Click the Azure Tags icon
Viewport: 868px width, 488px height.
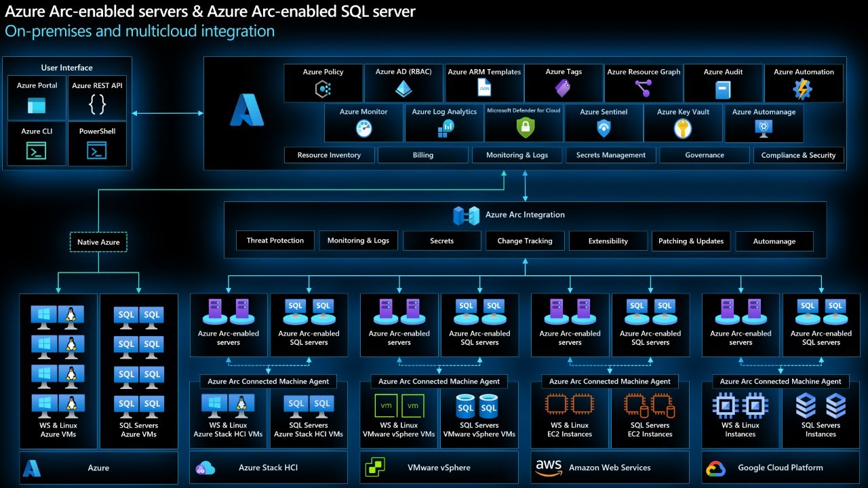tap(564, 88)
